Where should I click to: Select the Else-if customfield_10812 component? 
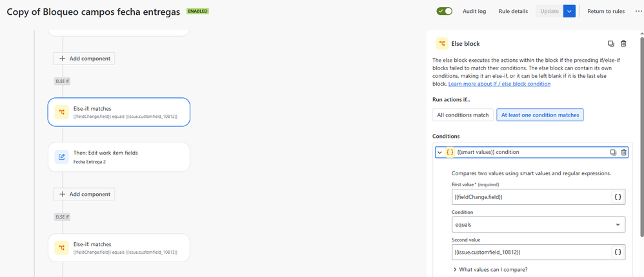(x=119, y=112)
